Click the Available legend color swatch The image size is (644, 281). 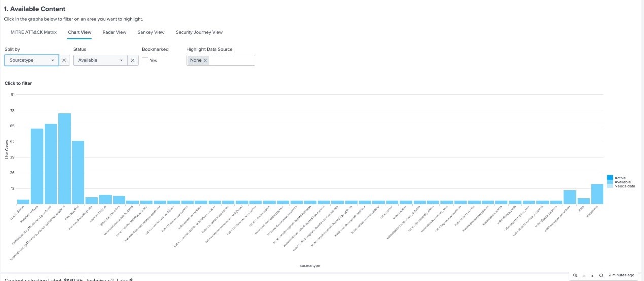[610, 182]
